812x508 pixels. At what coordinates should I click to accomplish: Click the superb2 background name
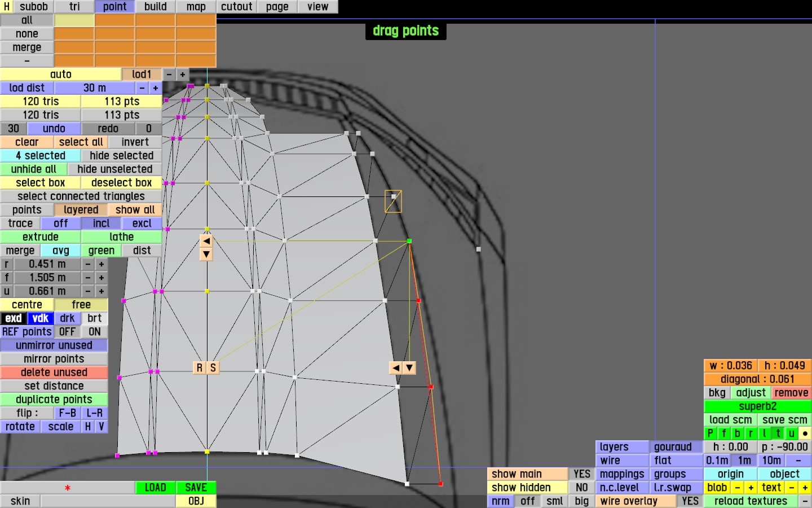point(758,406)
